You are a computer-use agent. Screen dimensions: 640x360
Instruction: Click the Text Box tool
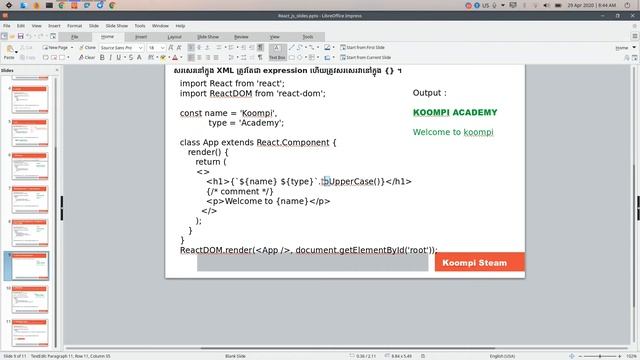277,52
